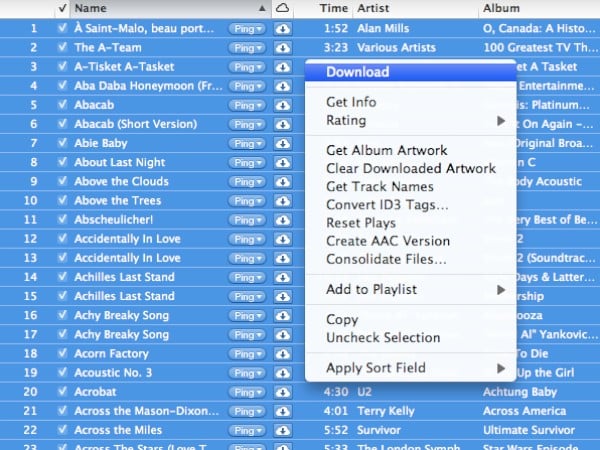600x450 pixels.
Task: Select Clear Downloaded Artwork
Action: (411, 168)
